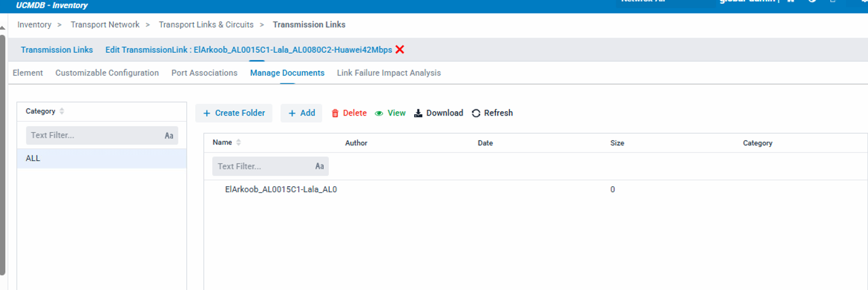Sort by Name column arrows

point(239,143)
